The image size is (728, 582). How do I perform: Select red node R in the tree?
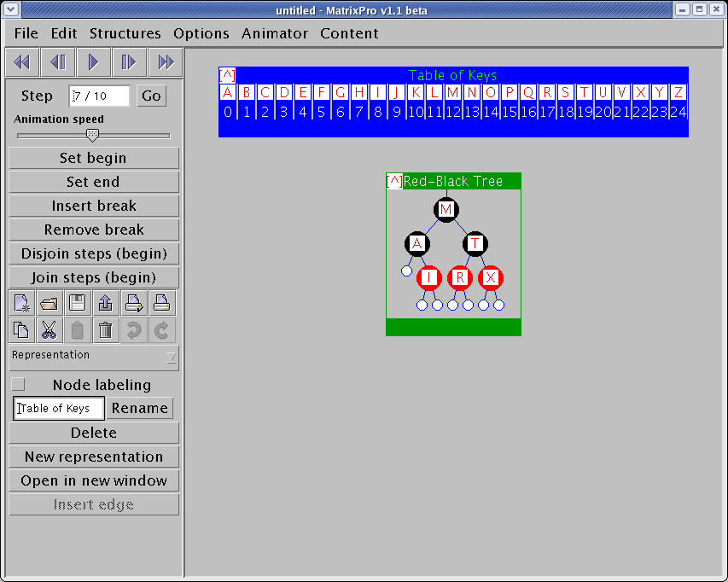[x=460, y=278]
